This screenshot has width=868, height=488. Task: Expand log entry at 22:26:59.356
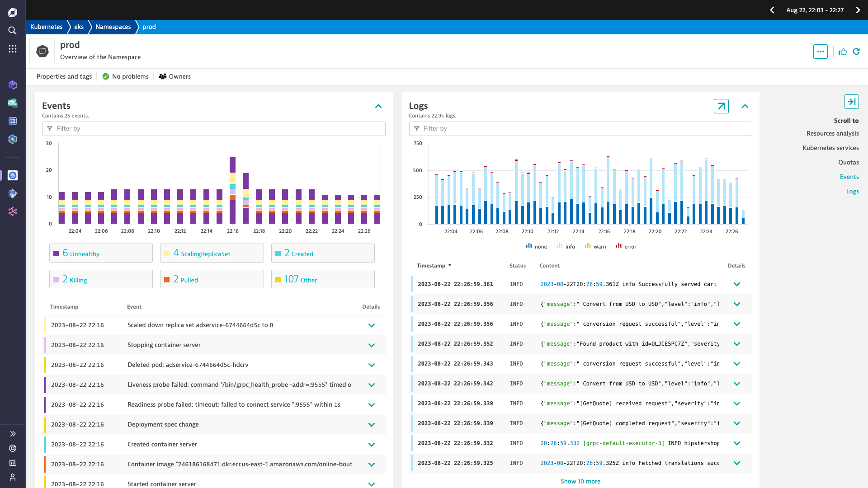coord(737,304)
